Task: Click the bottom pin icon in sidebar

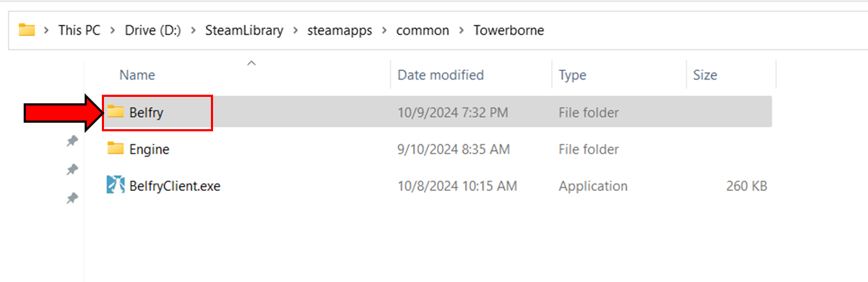Action: [72, 198]
